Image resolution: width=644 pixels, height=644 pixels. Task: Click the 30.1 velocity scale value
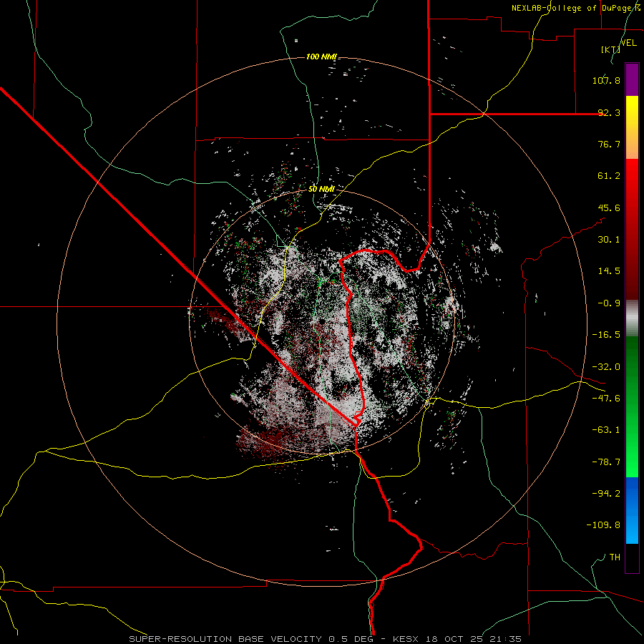(609, 240)
